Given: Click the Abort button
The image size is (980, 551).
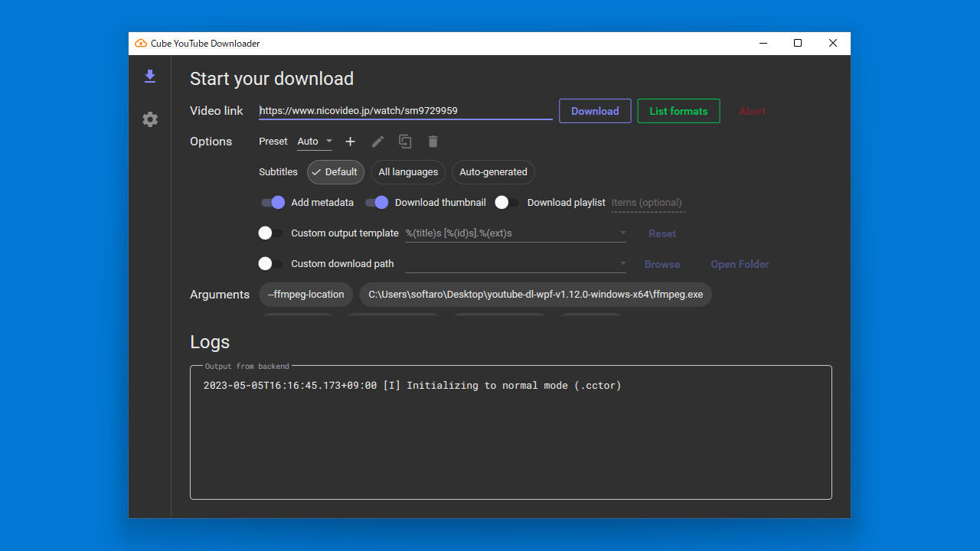Looking at the screenshot, I should pyautogui.click(x=753, y=111).
